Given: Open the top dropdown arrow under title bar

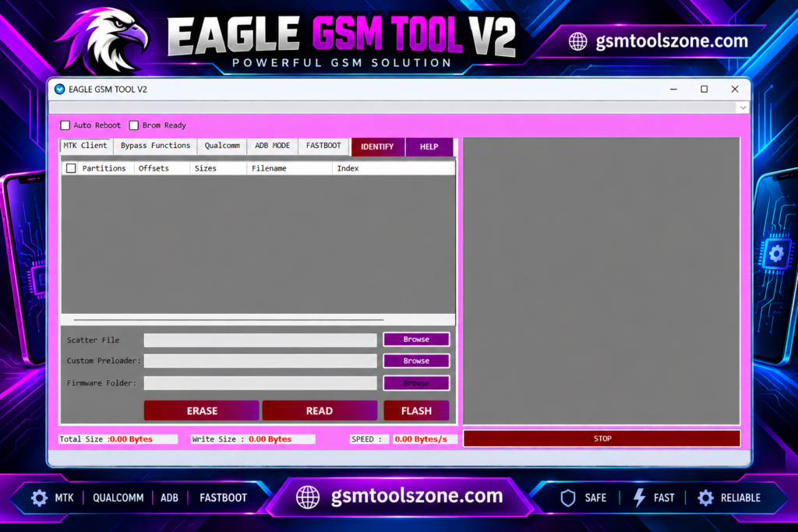Looking at the screenshot, I should point(743,107).
